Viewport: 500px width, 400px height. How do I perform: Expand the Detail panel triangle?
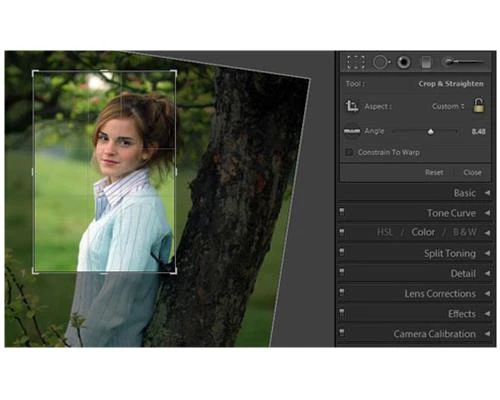coord(487,273)
